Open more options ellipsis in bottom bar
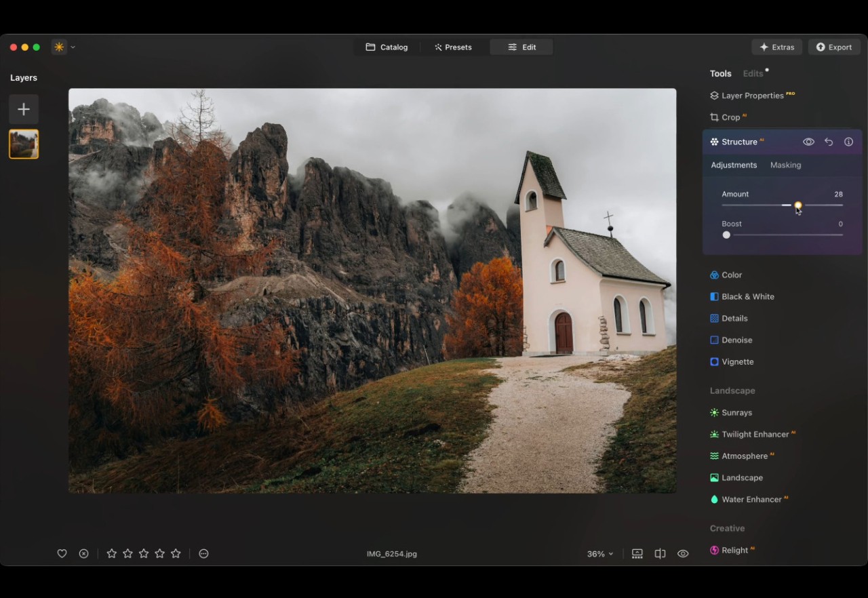This screenshot has width=868, height=598. click(203, 553)
